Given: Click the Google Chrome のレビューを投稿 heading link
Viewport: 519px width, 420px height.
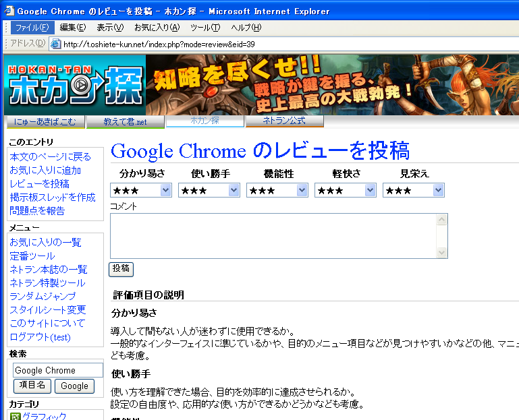Looking at the screenshot, I should pyautogui.click(x=260, y=151).
